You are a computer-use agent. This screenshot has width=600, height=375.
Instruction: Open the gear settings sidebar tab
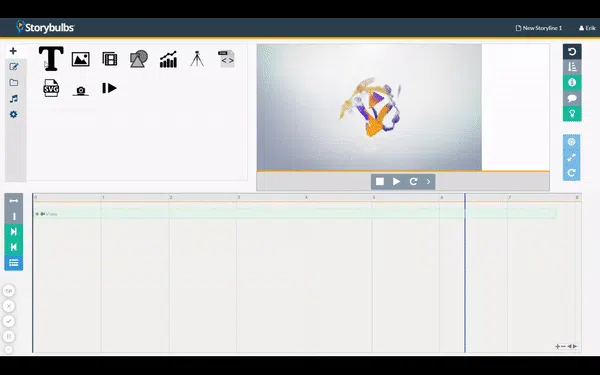pos(13,114)
